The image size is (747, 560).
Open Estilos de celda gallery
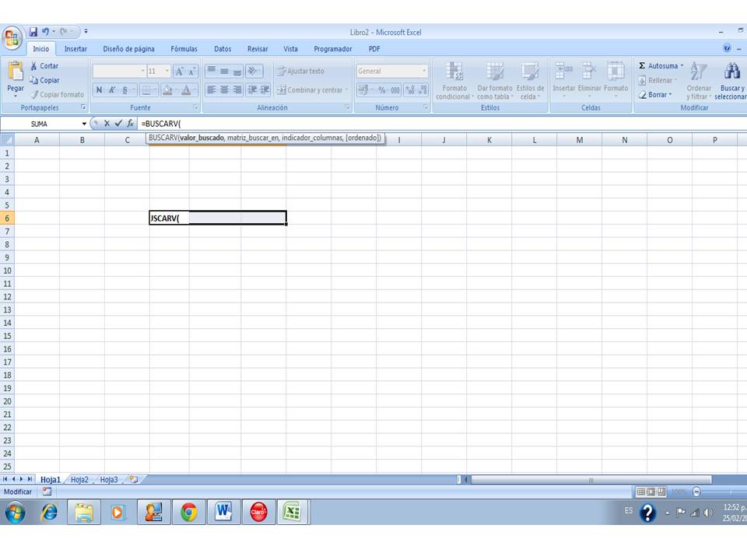[530, 80]
